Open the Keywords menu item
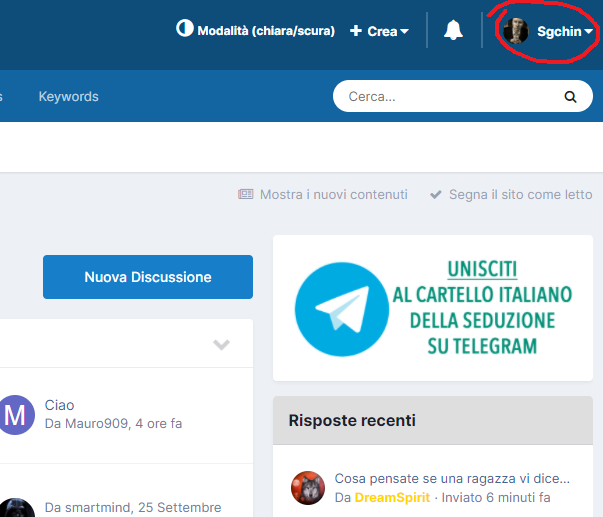Image resolution: width=603 pixels, height=517 pixels. coord(68,97)
